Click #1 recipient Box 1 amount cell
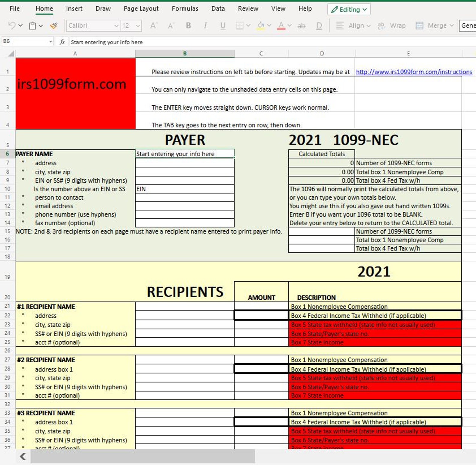This screenshot has height=465, width=476. 261,306
